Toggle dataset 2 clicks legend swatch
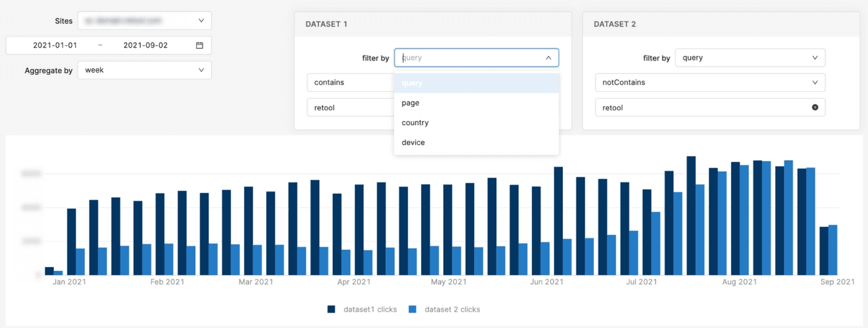Screen dimensions: 868x328 (x=412, y=309)
